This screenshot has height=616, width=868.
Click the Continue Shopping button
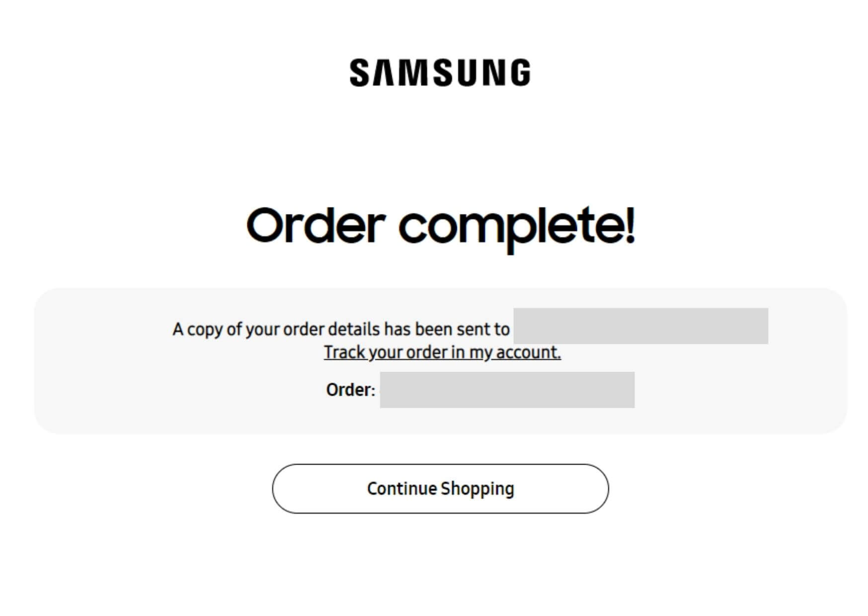click(x=440, y=488)
